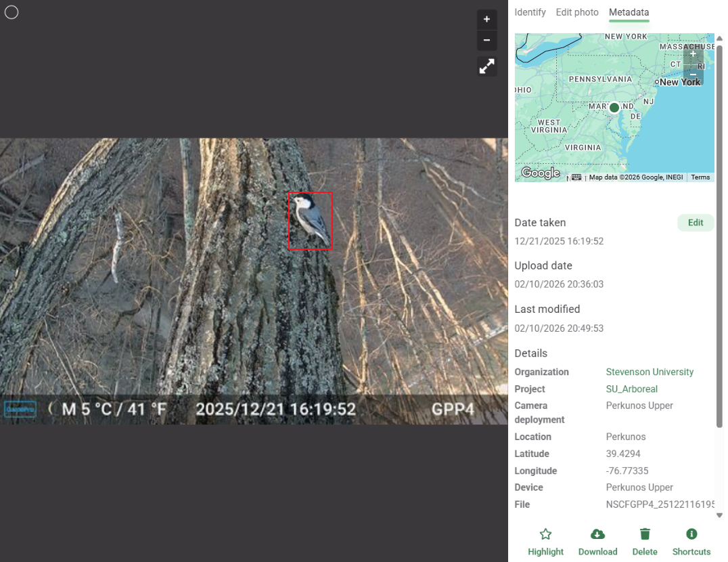Screen dimensions: 728x562
Task: Toggle the circle selector in top-left corner
Action: pos(12,12)
